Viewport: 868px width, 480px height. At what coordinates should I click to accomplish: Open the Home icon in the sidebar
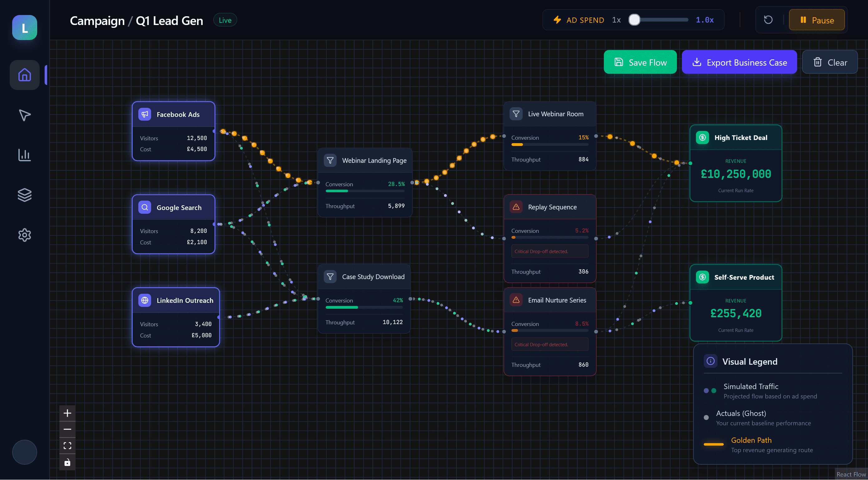(25, 75)
